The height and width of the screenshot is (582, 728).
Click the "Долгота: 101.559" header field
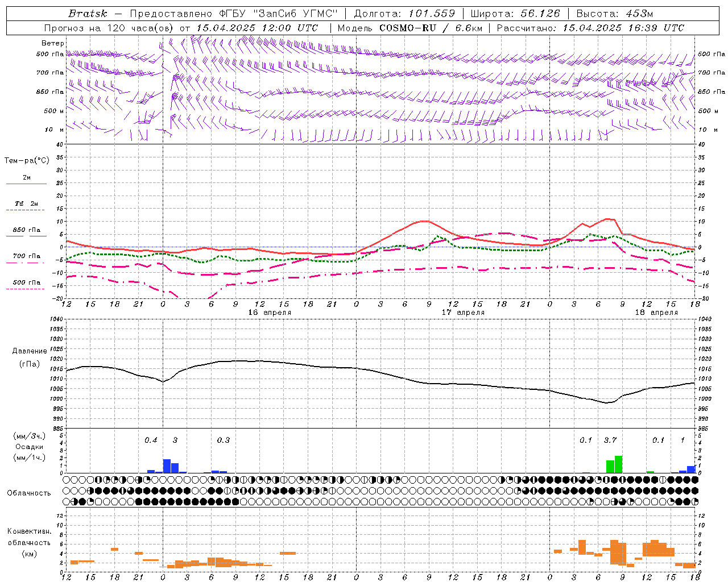coord(404,14)
